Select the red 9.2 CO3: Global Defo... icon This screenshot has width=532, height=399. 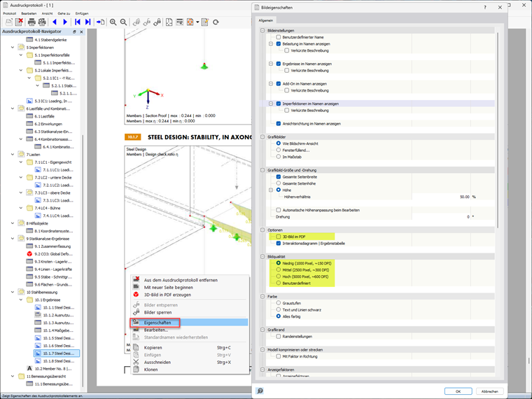click(29, 254)
